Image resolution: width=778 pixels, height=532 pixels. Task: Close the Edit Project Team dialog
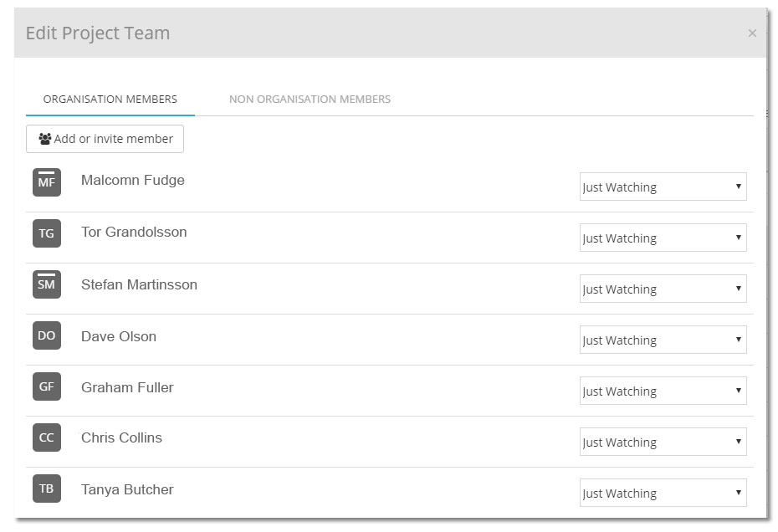(752, 33)
